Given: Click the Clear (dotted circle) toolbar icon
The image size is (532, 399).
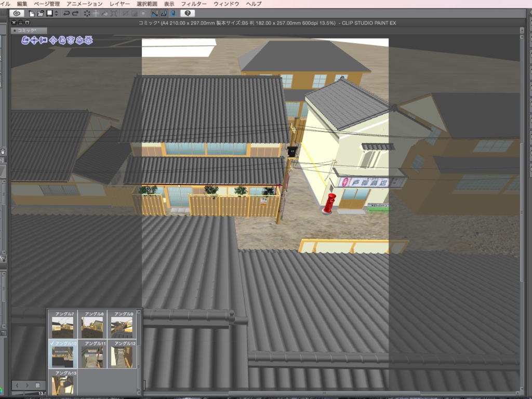Looking at the screenshot, I should 87,14.
